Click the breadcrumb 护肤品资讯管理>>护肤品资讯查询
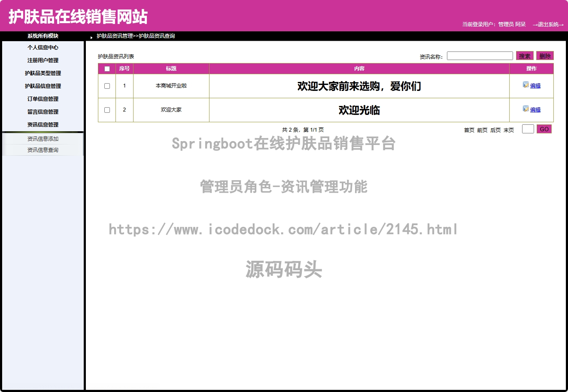The width and height of the screenshot is (568, 392). click(136, 36)
